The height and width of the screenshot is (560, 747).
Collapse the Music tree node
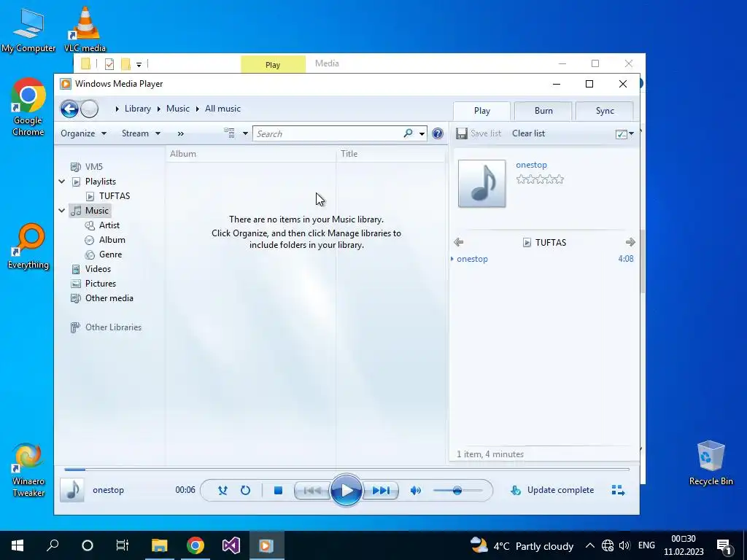[62, 211]
